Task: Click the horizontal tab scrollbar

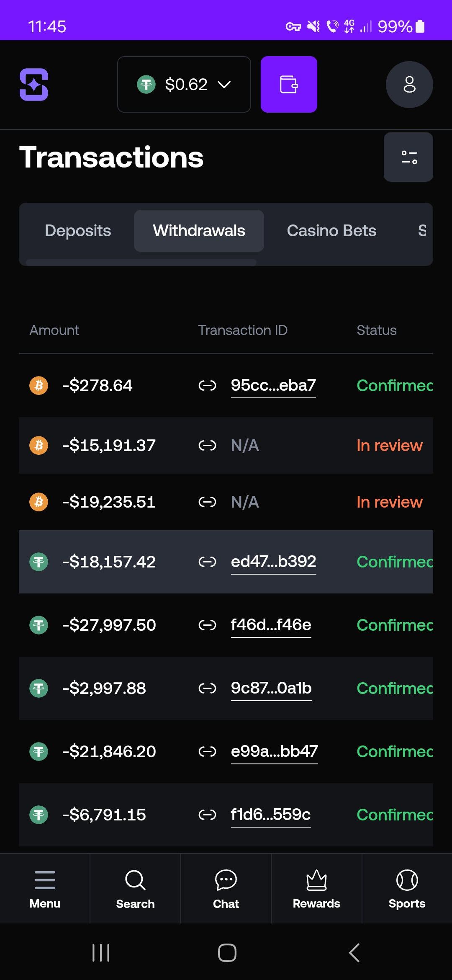Action: 141,263
